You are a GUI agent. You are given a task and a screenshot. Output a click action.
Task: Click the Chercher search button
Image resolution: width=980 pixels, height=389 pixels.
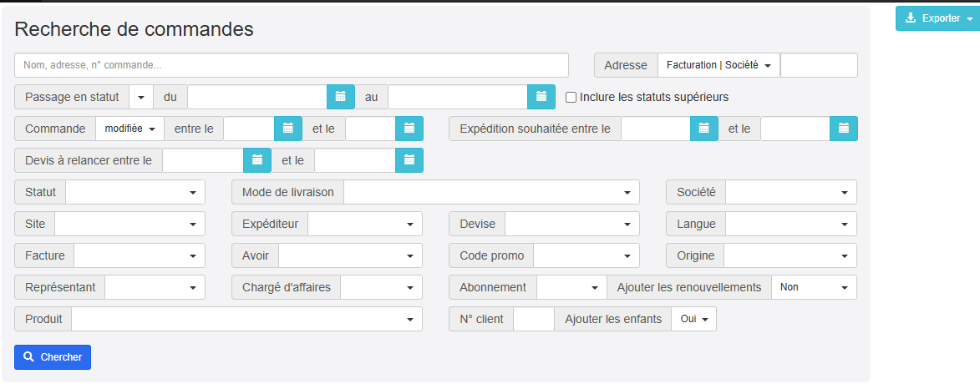point(53,357)
